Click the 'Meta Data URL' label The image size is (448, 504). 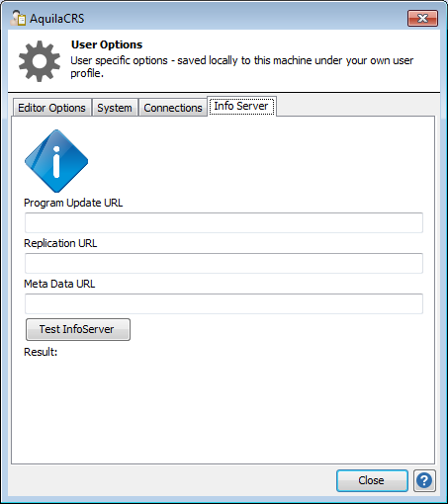pos(59,284)
